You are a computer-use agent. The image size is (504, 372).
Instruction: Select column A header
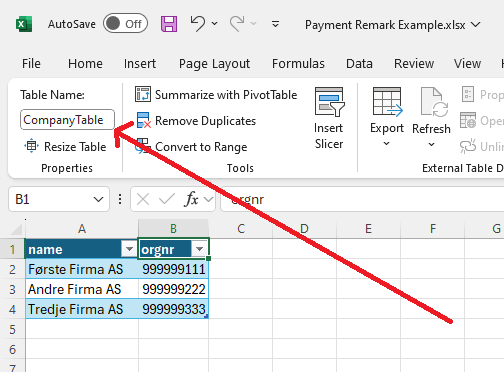click(82, 229)
